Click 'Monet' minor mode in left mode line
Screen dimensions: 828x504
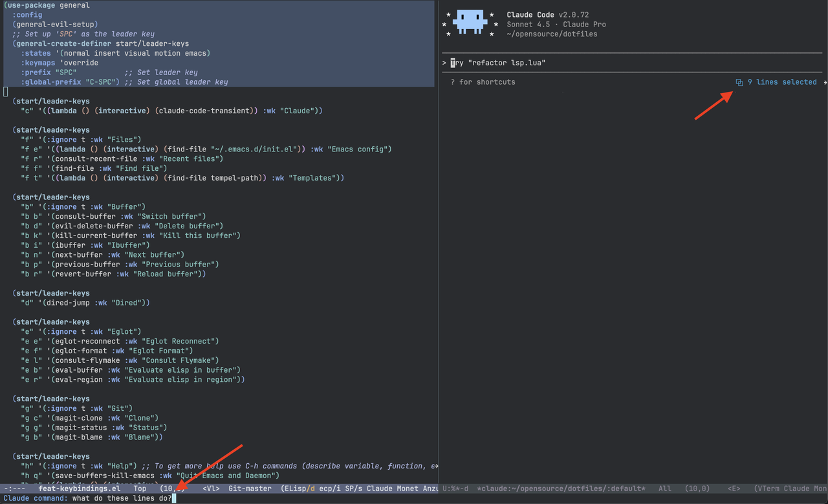407,488
